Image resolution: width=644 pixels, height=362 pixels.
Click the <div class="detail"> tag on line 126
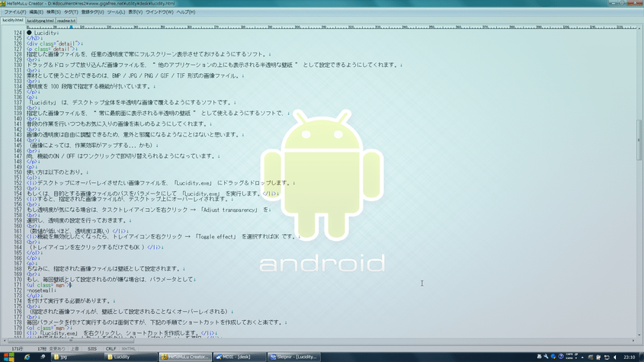[x=53, y=43]
